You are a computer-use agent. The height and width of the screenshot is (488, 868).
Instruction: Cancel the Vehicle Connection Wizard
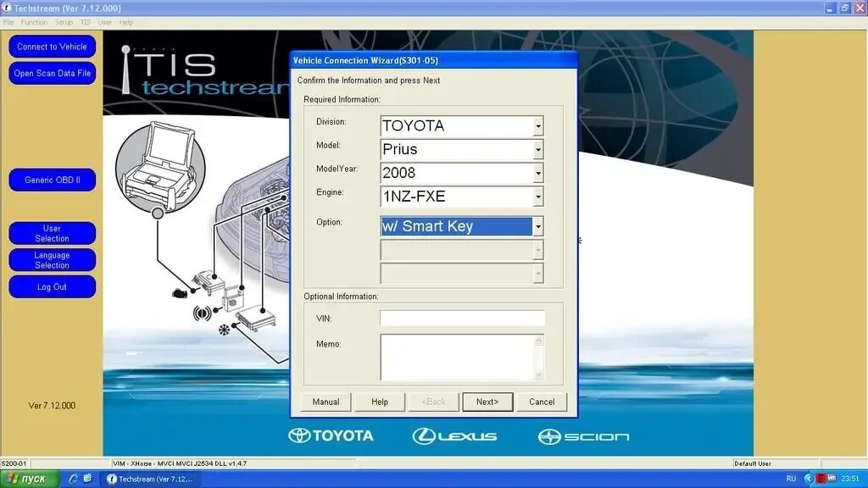tap(542, 402)
